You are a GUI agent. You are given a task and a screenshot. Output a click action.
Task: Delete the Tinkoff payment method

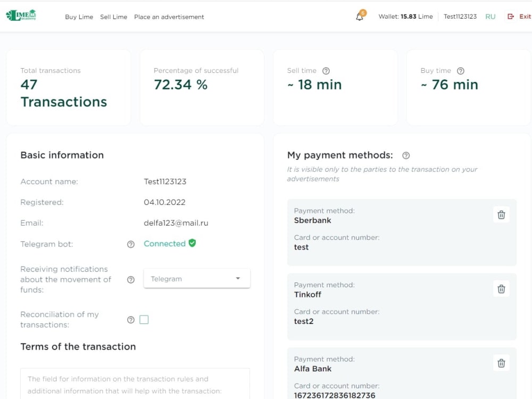coord(501,289)
